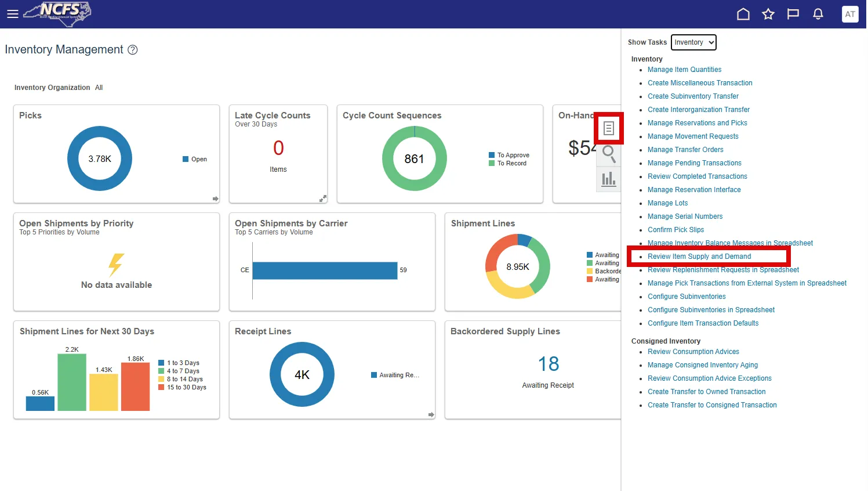Click the arrow on Picks tile
868x491 pixels.
[215, 198]
